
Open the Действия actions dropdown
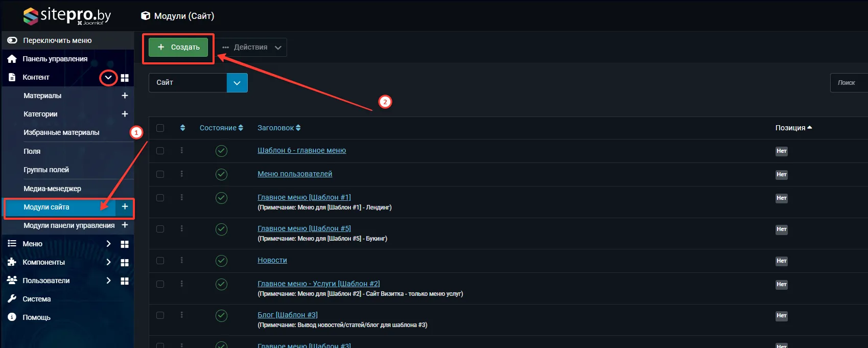pos(252,48)
